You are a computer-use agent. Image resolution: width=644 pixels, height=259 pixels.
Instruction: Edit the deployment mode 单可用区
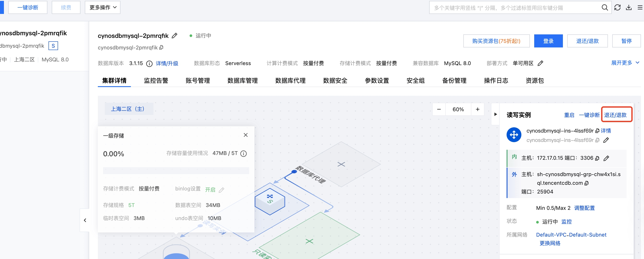[540, 63]
